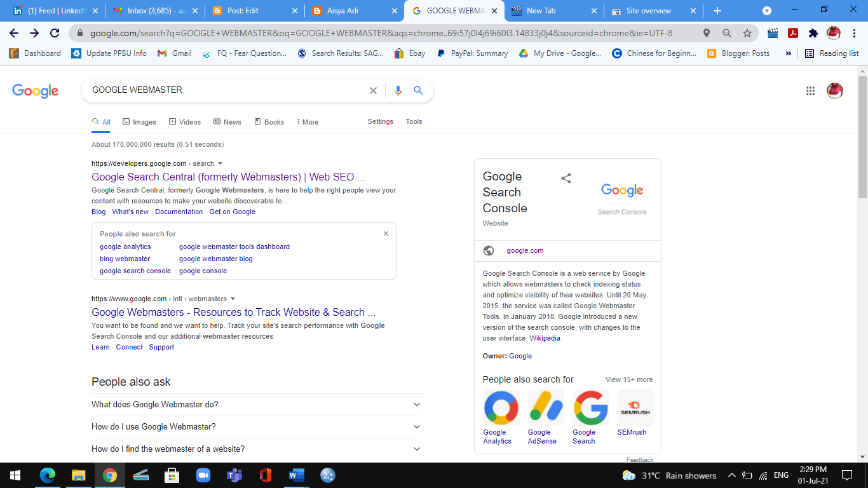Show hidden system tray icons

tap(731, 475)
